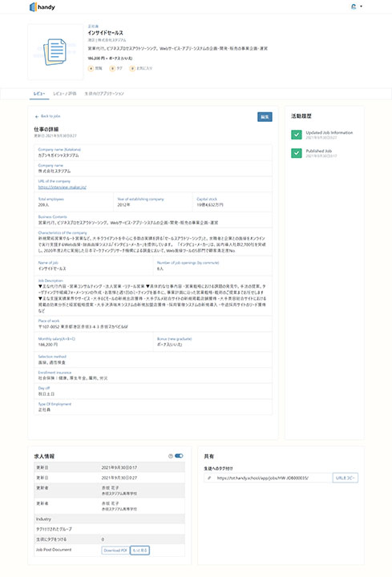Click the カブシキガイシャスタジアム company name value
The image size is (392, 577).
59,155
